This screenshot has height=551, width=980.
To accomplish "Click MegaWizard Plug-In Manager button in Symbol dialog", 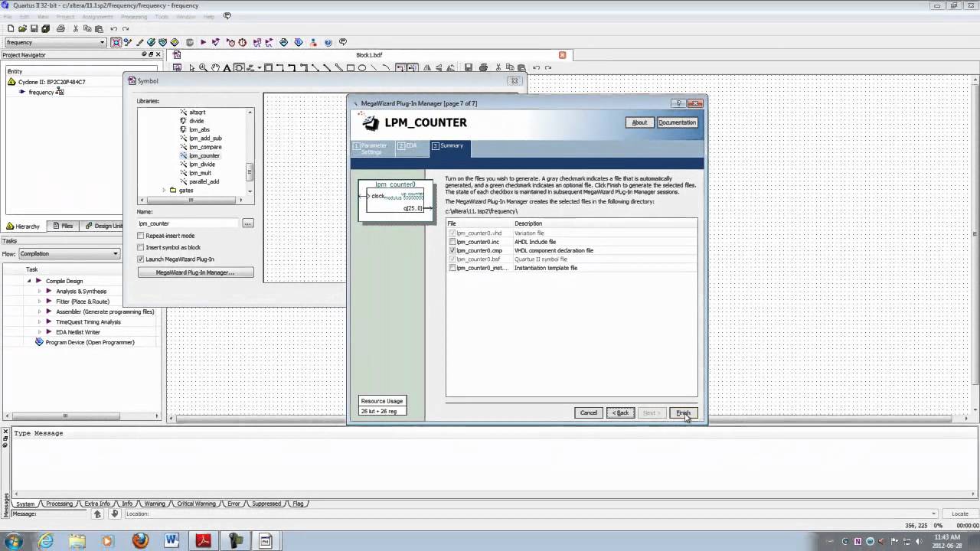I will pyautogui.click(x=195, y=272).
